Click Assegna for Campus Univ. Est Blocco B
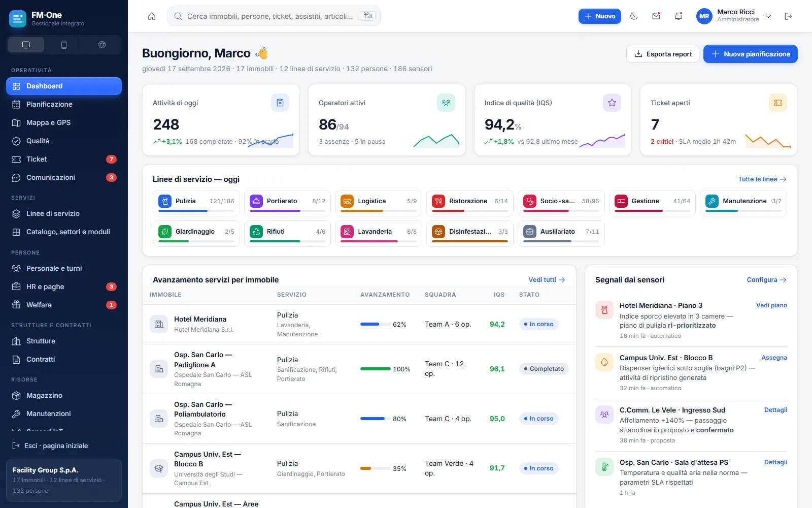Viewport: 812px width, 508px height. click(774, 358)
